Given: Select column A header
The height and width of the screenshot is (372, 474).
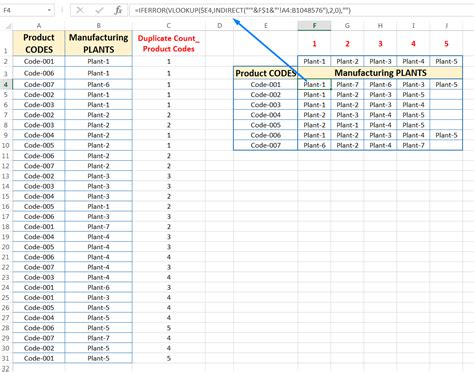Looking at the screenshot, I should point(39,26).
